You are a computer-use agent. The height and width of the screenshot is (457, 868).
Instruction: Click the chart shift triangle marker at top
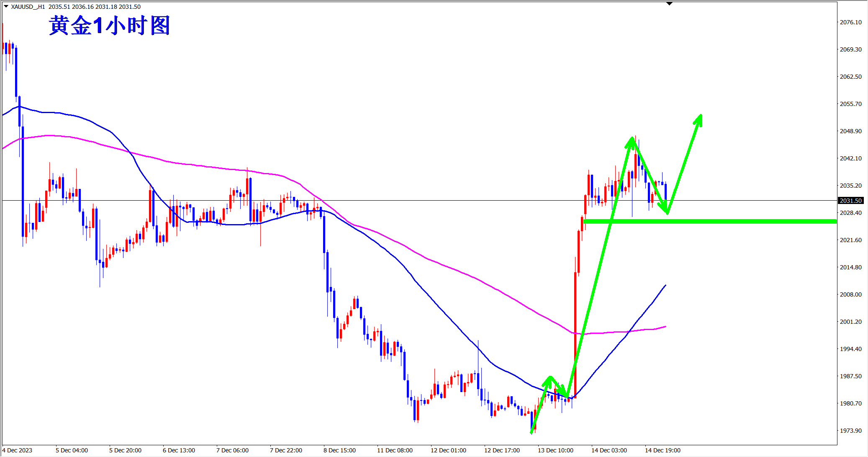[x=669, y=3]
